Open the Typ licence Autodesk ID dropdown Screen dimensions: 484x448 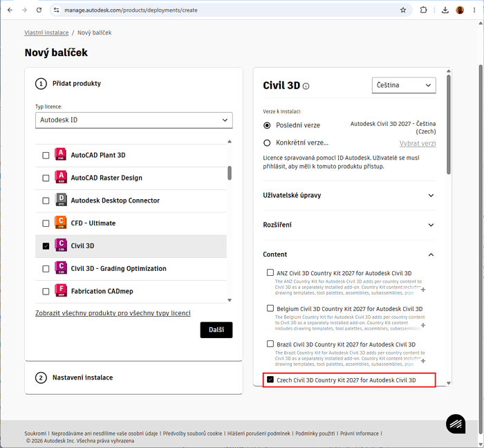pyautogui.click(x=134, y=120)
